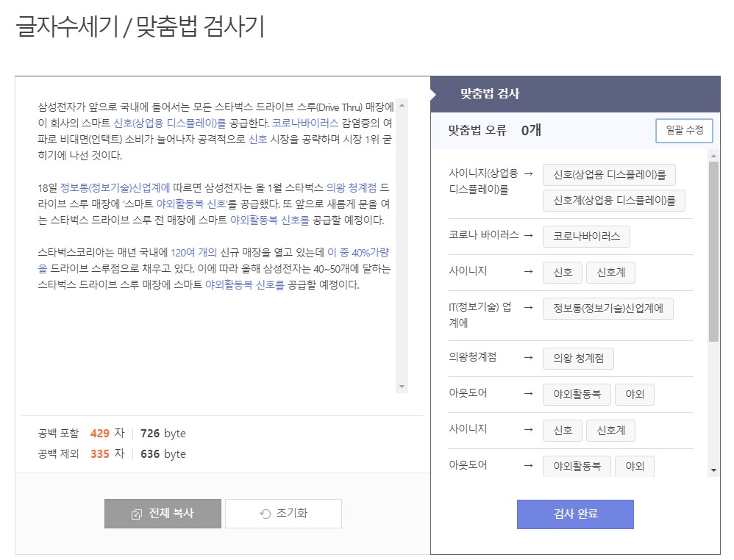Click the 전체 복사 copy-all button
Viewport: 734px width, 560px height.
(x=163, y=513)
